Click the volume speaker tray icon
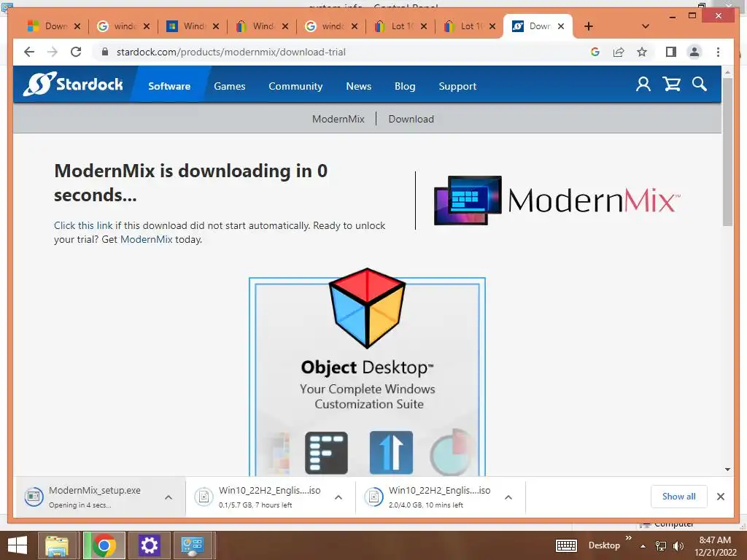This screenshot has height=560, width=747. [x=678, y=545]
